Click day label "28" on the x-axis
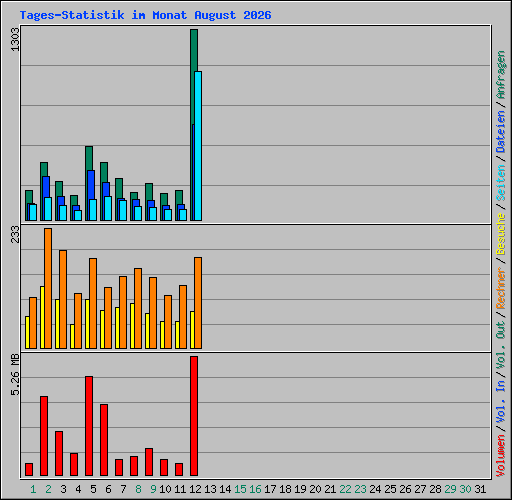 pyautogui.click(x=435, y=489)
